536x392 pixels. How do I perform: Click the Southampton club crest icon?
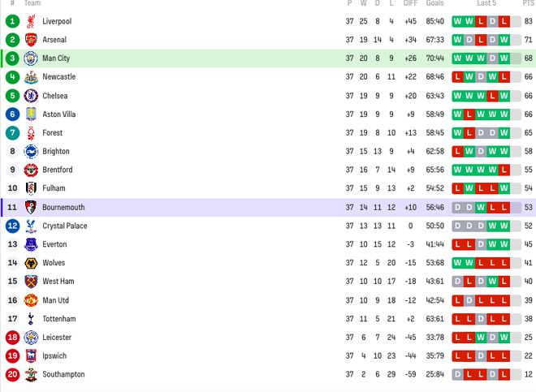(31, 374)
